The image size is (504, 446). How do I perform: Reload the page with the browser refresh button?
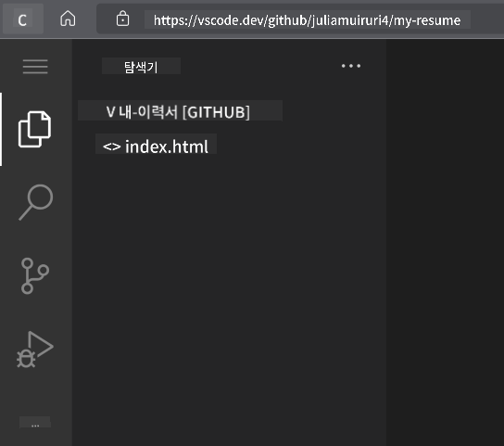tap(22, 20)
